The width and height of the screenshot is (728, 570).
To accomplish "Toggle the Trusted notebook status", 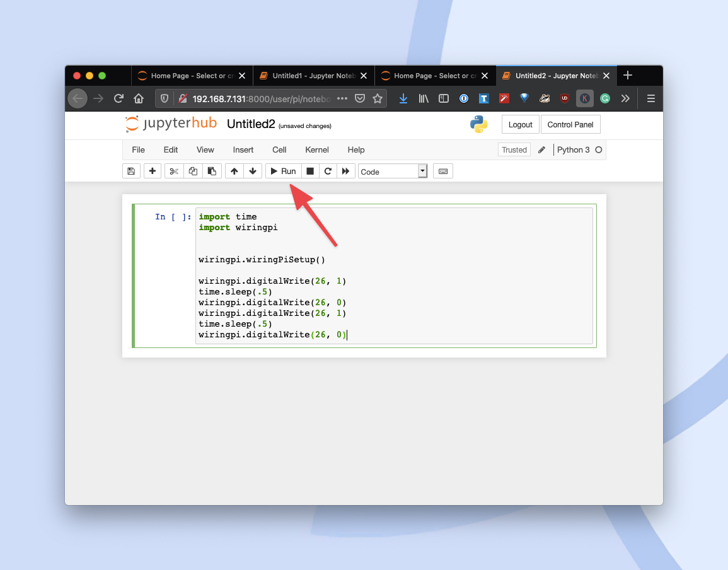I will coord(514,149).
